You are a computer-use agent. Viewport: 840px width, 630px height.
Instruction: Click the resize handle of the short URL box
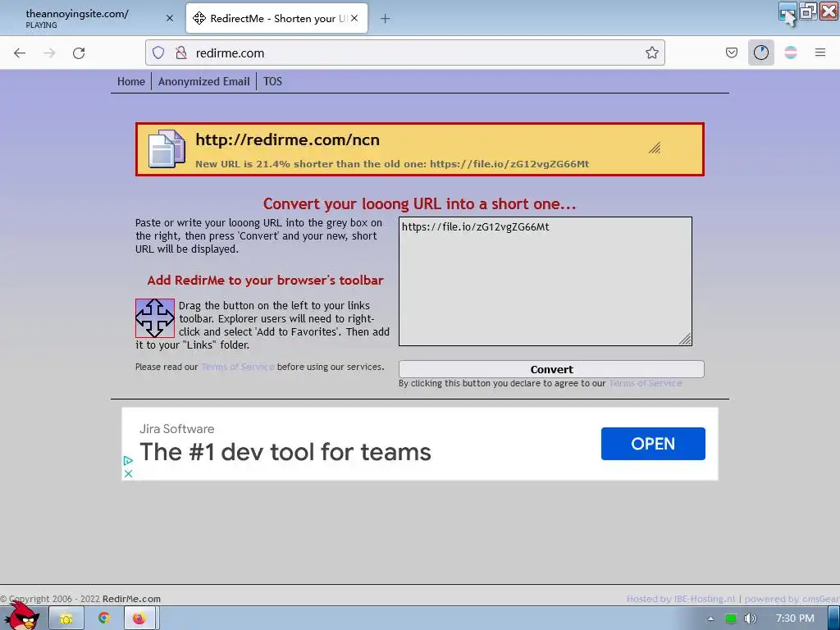[x=654, y=148]
